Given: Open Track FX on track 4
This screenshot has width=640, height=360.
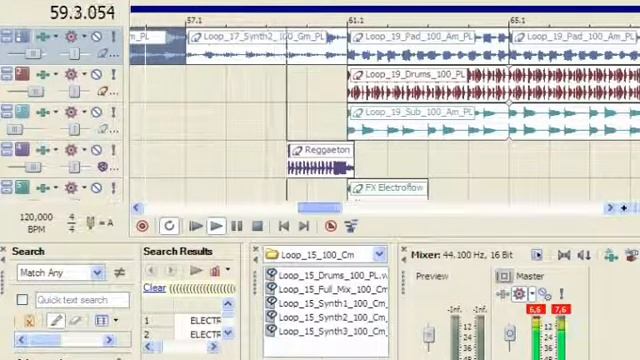Looking at the screenshot, I should click(43, 150).
